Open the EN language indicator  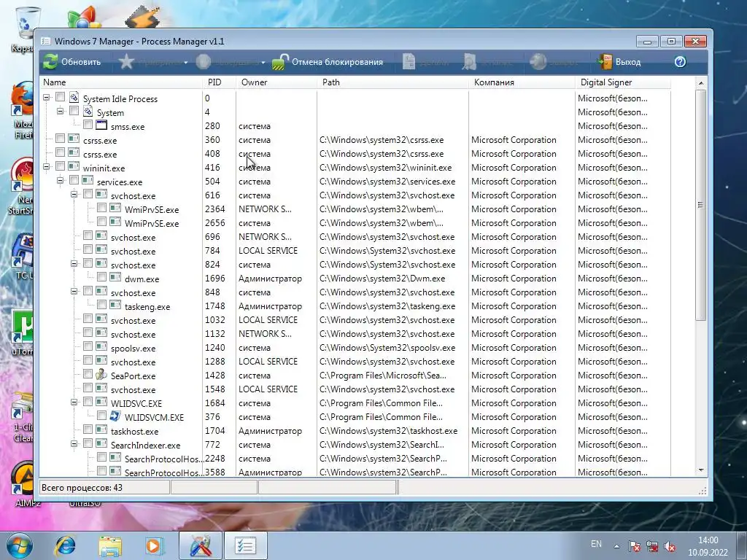click(x=596, y=544)
